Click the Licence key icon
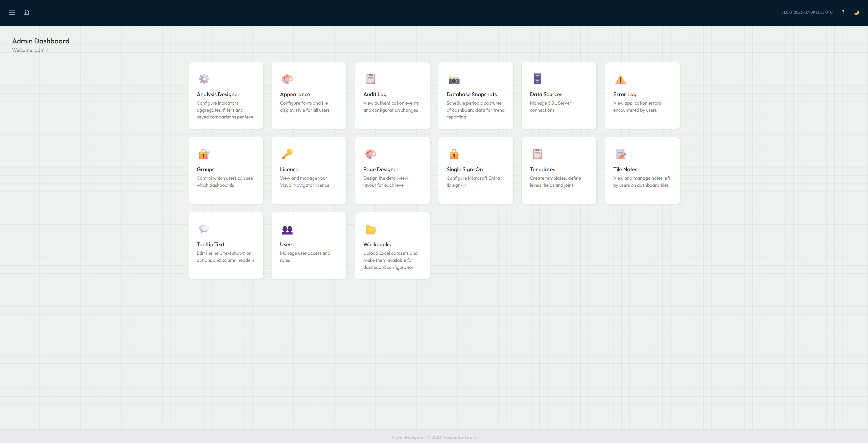The height and width of the screenshot is (443, 868). (x=287, y=154)
